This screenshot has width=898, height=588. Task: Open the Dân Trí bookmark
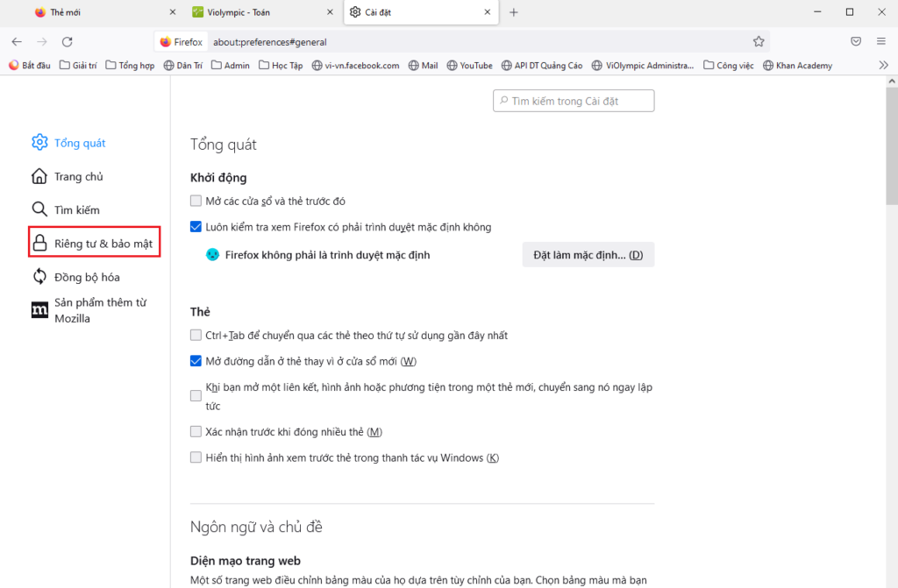pyautogui.click(x=183, y=65)
